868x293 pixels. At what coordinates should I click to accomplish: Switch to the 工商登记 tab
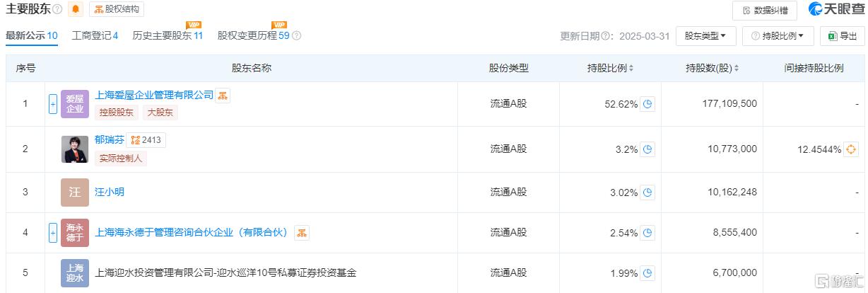coord(95,35)
